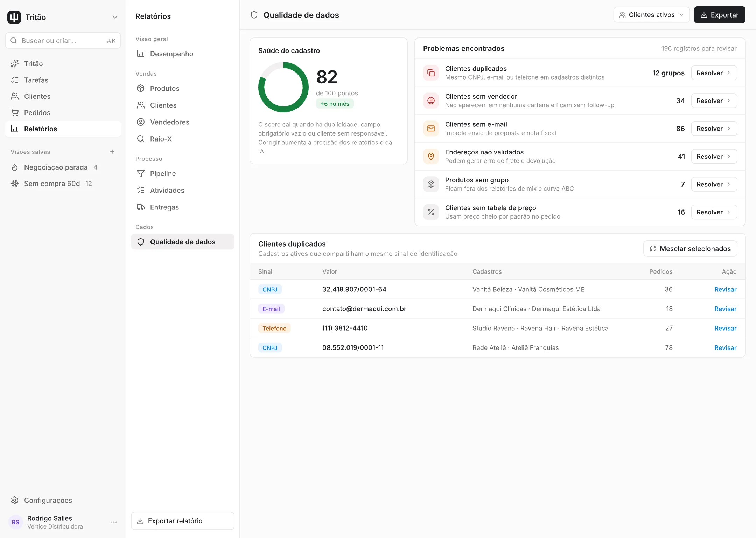756x538 pixels.
Task: Click the plus icon beside Visões salvas
Action: coord(112,152)
